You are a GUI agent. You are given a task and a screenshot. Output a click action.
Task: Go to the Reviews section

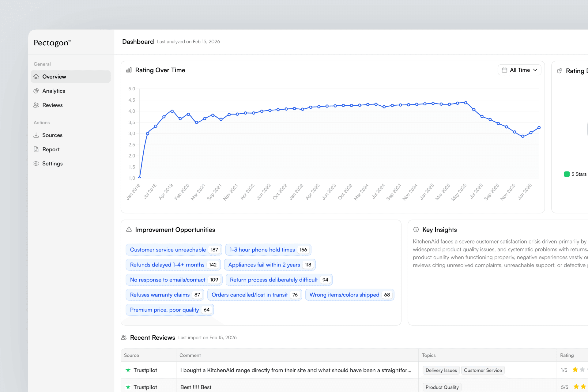click(x=52, y=105)
